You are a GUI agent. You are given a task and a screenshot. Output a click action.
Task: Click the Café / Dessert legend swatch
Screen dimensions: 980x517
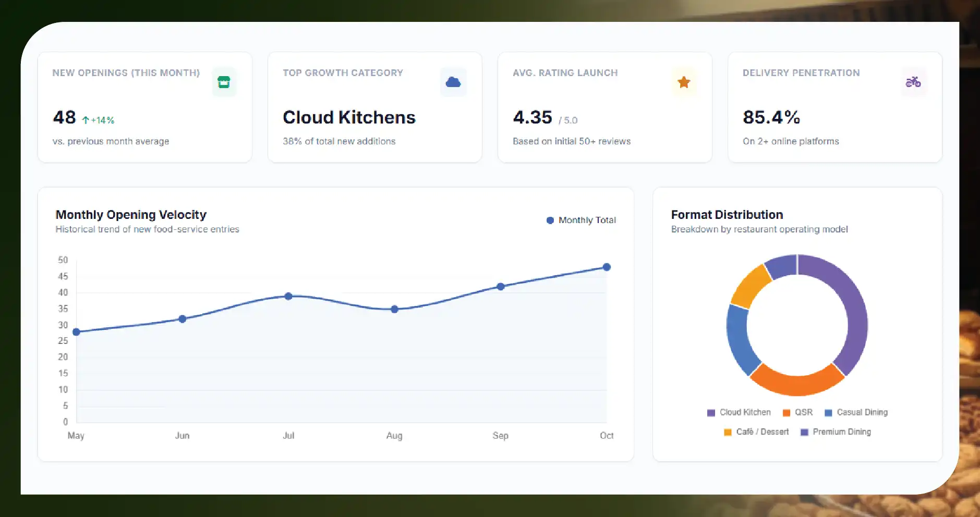728,432
